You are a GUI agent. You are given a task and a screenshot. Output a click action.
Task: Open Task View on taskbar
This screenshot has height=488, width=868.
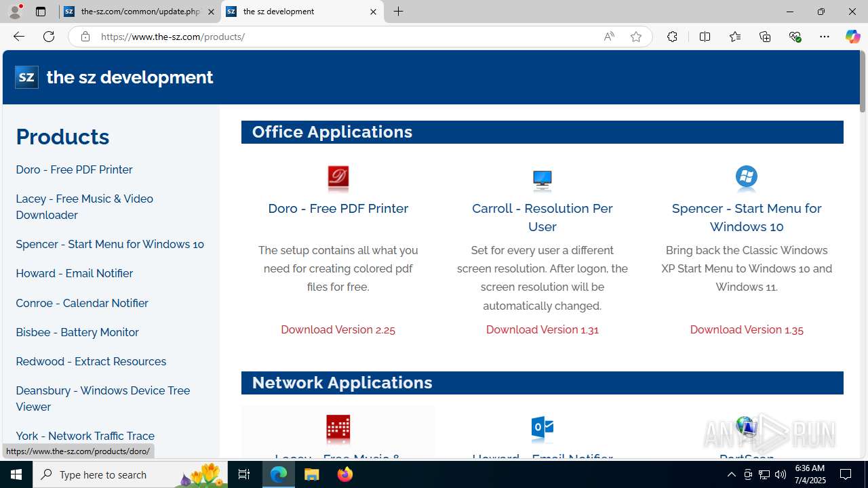click(x=244, y=474)
